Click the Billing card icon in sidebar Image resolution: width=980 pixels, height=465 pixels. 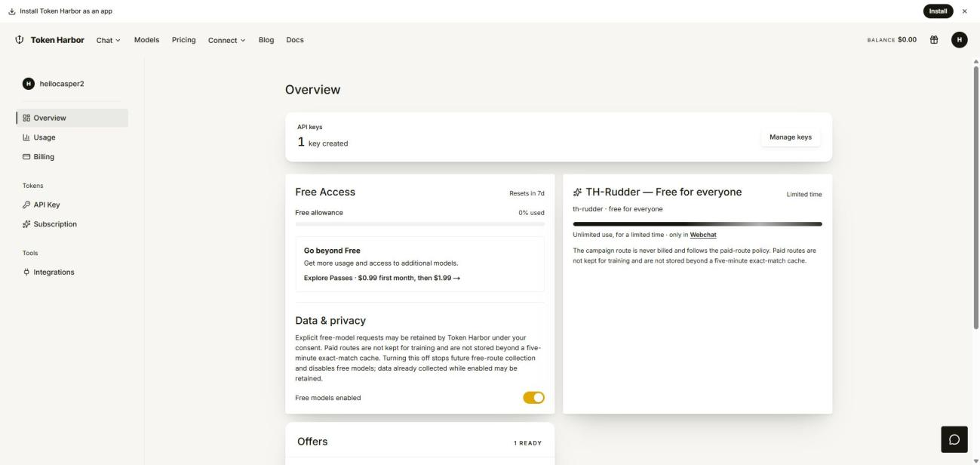tap(26, 157)
